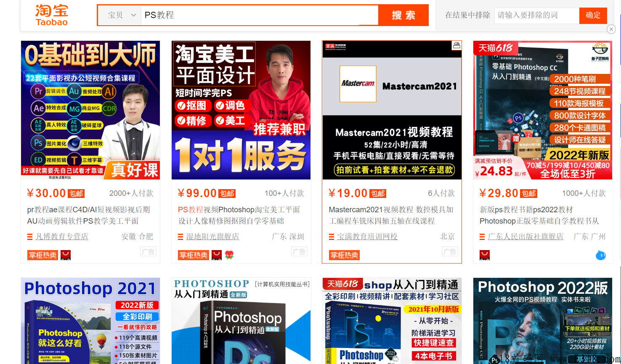Click the 广东 深圳 location text
Image resolution: width=621 pixels, height=364 pixels.
(x=288, y=237)
